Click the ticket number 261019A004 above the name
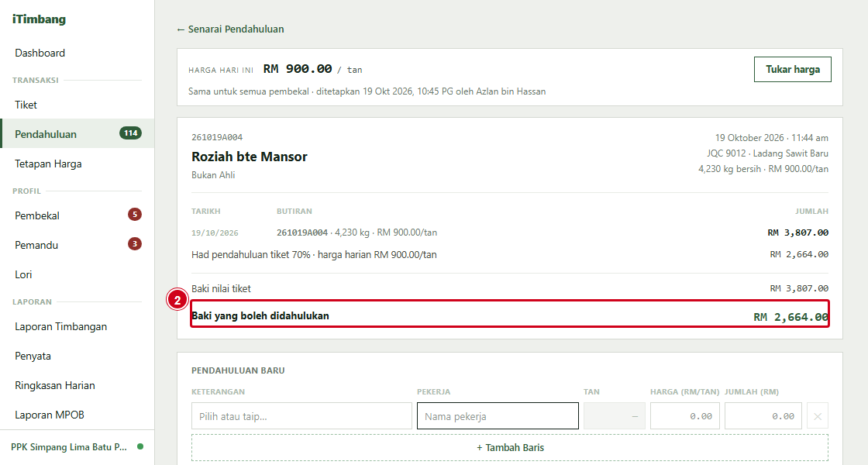 [217, 137]
